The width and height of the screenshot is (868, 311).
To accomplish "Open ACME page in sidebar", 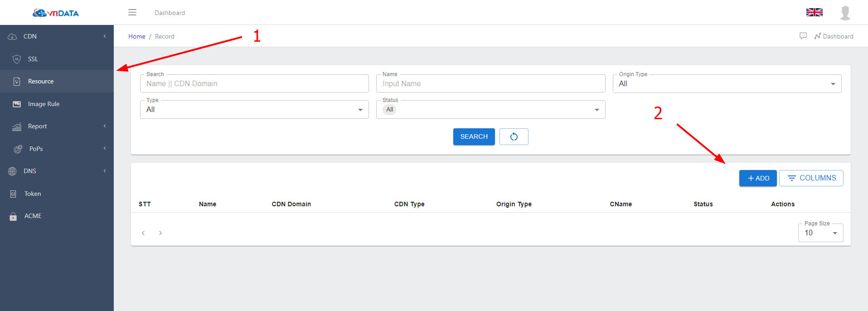I will pos(33,216).
